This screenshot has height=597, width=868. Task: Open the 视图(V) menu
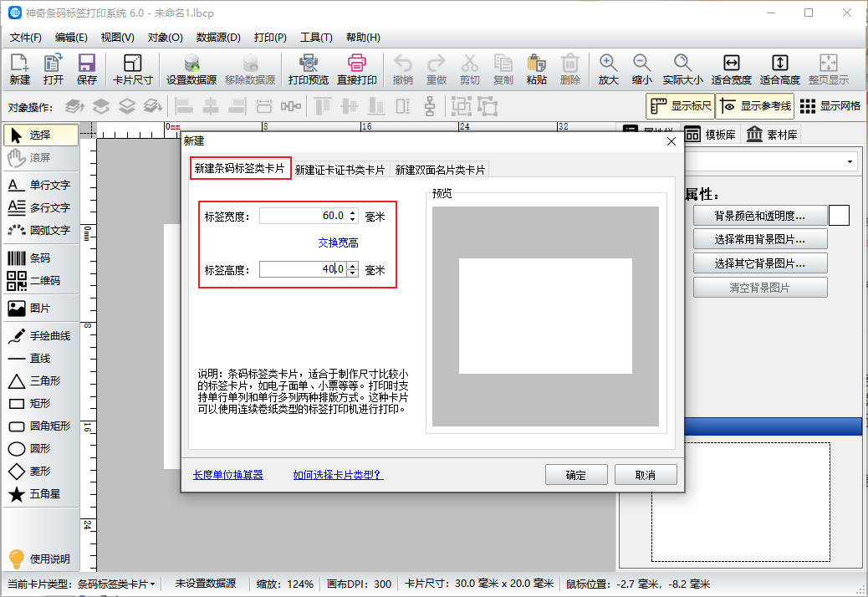tap(117, 38)
